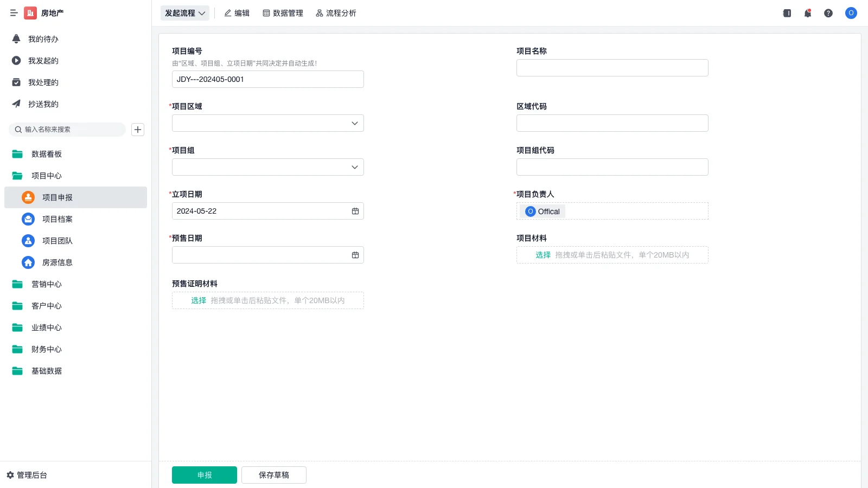Click 选择 under 项目材料
The image size is (868, 488).
point(543,255)
